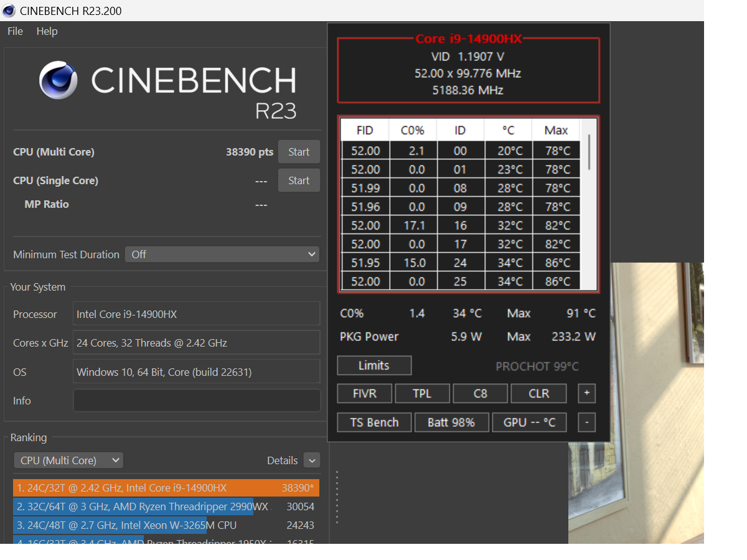Click the C8 C-states button
Viewport: 747px width, 560px height.
[x=480, y=393]
